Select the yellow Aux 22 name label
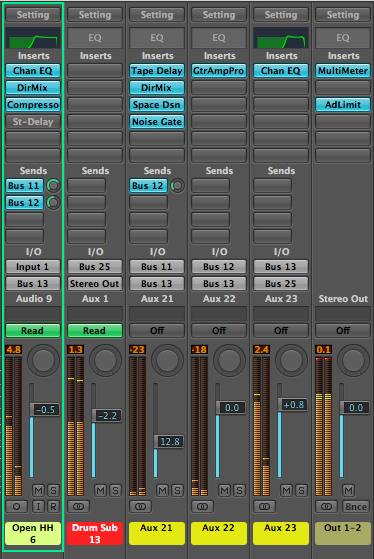 [x=219, y=533]
